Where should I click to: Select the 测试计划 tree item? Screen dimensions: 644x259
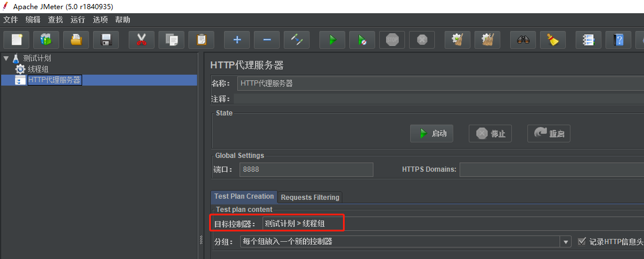coord(37,58)
